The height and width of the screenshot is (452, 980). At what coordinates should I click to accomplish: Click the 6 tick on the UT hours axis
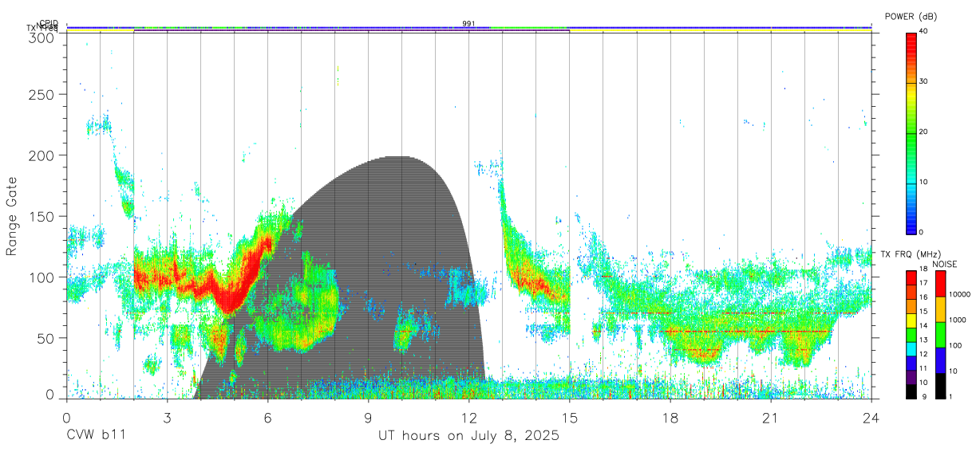click(x=267, y=418)
